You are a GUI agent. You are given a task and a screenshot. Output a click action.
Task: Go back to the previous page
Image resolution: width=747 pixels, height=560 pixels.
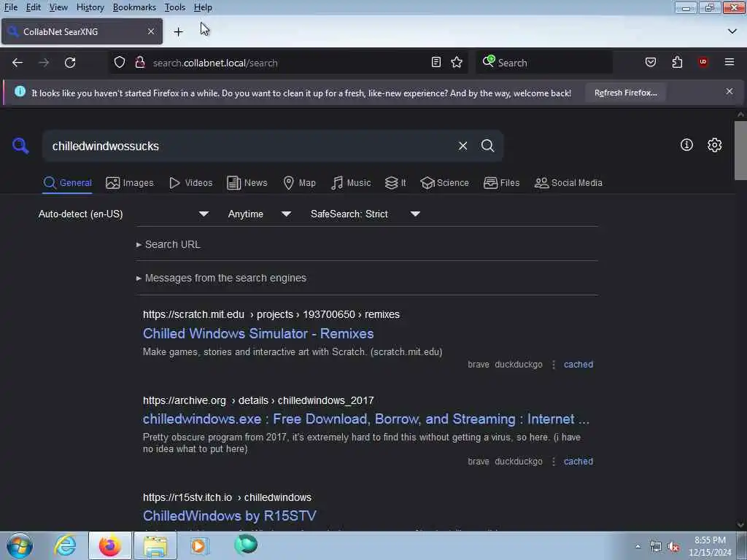(x=18, y=63)
